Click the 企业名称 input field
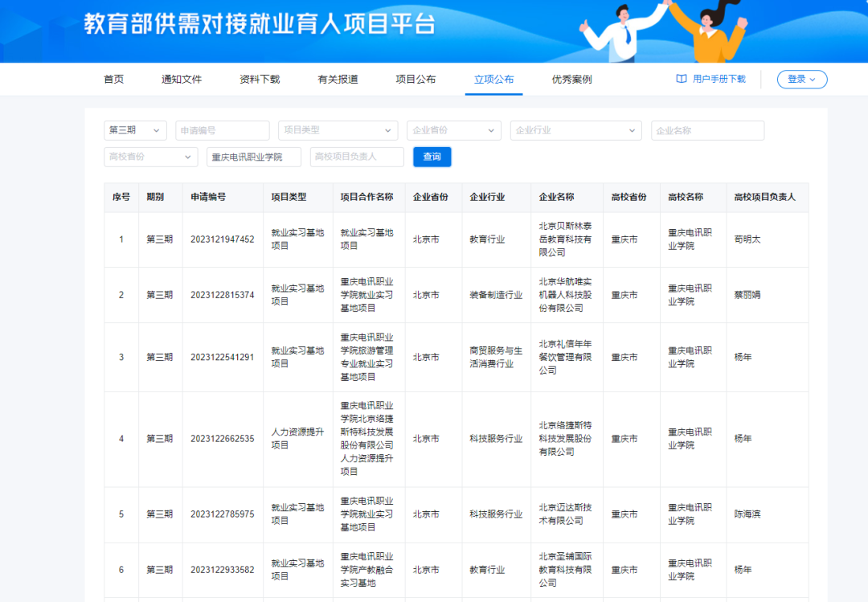 (x=707, y=130)
